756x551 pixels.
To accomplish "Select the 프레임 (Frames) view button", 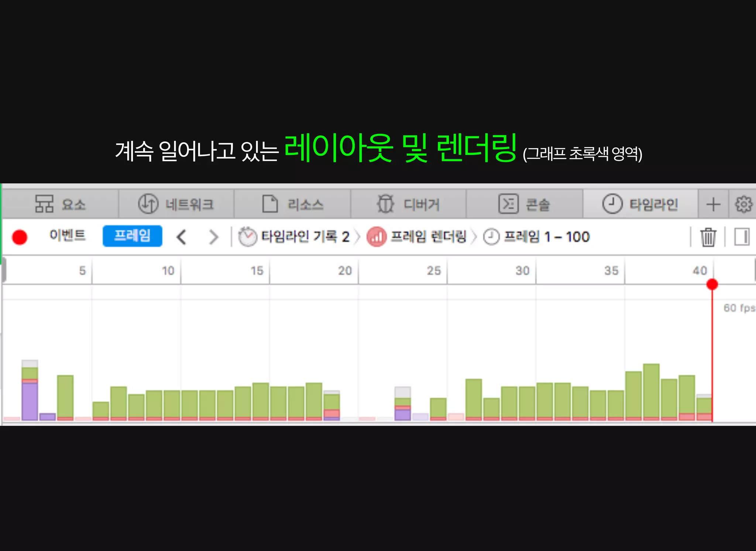I will [132, 236].
